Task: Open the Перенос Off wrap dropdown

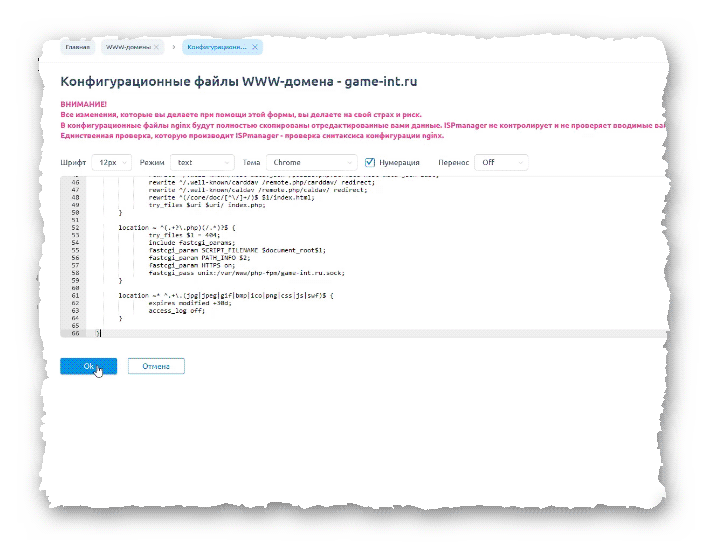Action: point(502,162)
